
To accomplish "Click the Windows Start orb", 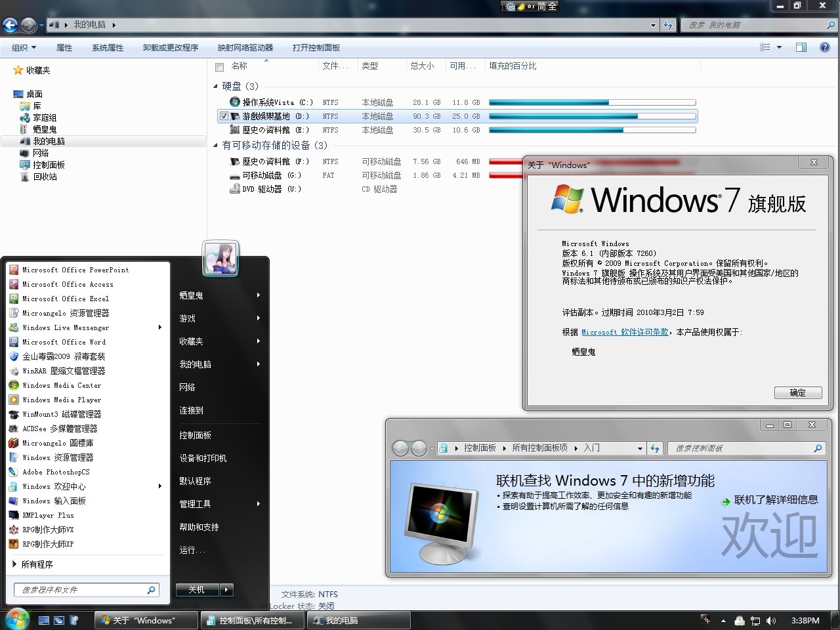I will tap(17, 619).
